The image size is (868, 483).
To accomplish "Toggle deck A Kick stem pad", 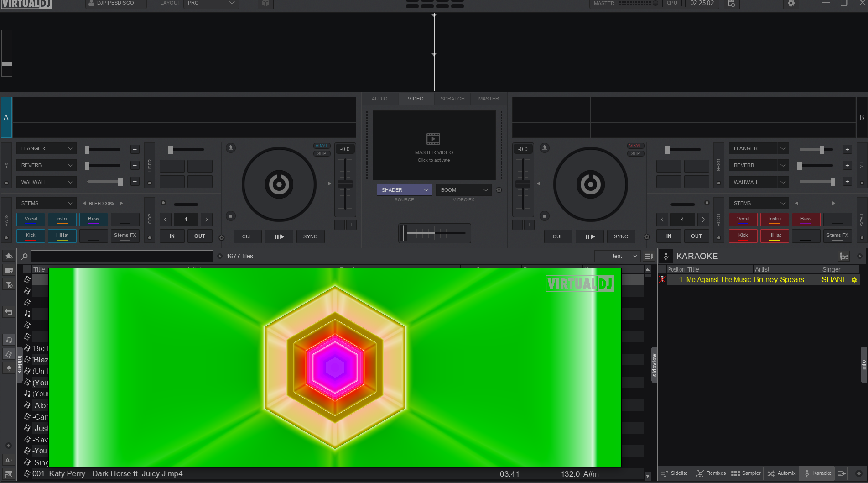I will pyautogui.click(x=31, y=236).
